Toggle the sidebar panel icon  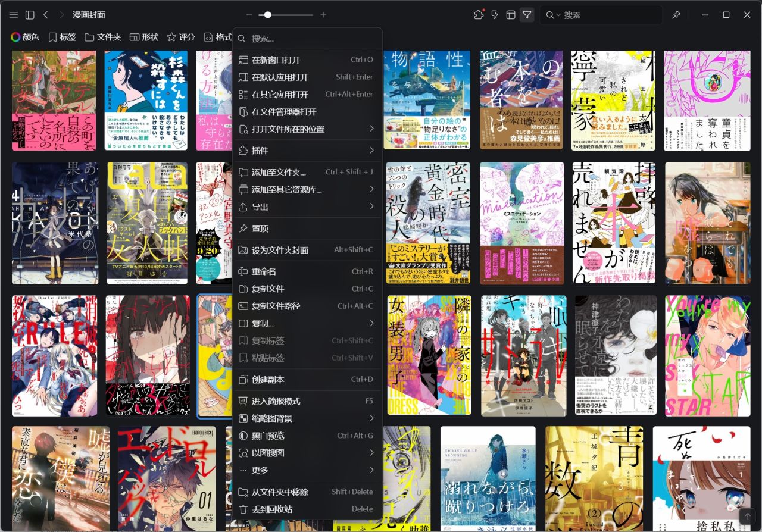coord(30,15)
